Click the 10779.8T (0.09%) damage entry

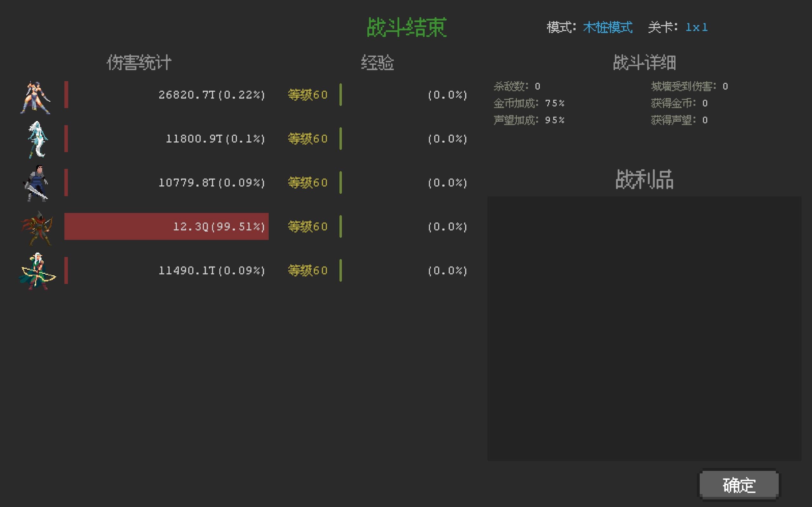pos(212,183)
